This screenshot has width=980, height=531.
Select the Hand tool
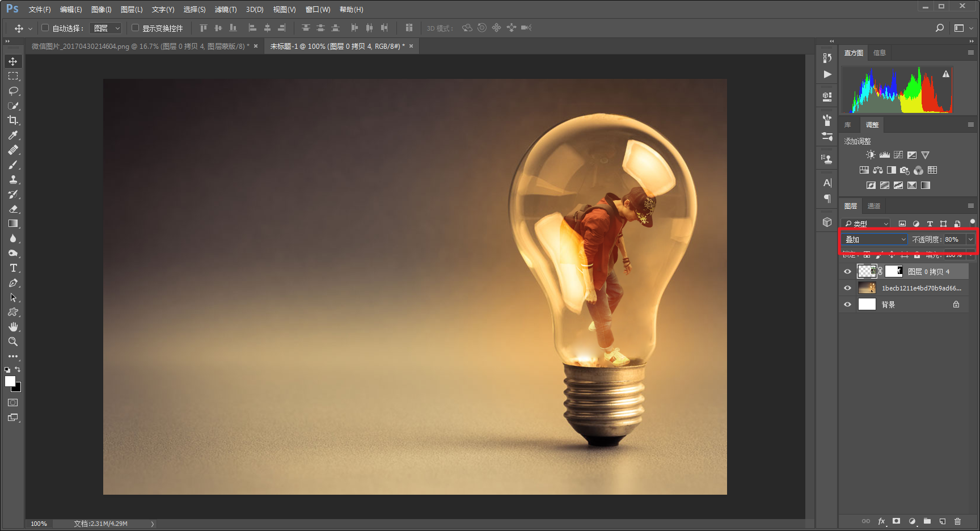click(13, 327)
